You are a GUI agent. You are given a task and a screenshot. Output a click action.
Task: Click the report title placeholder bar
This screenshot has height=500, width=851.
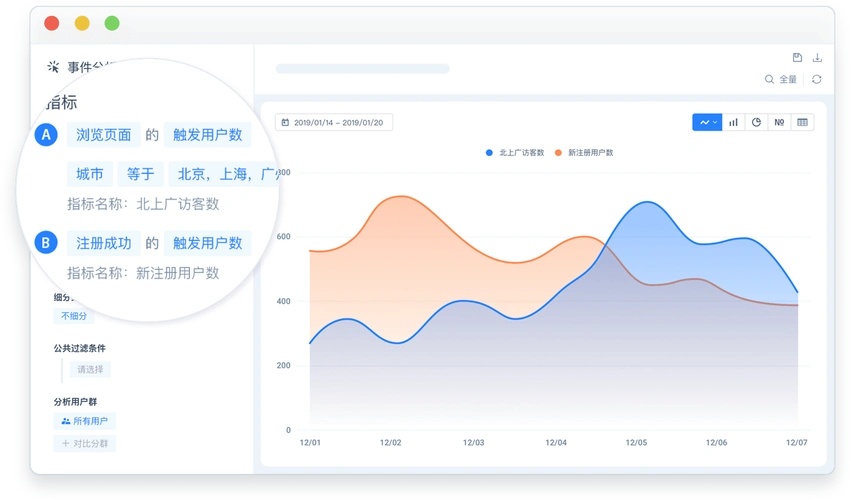[x=363, y=68]
